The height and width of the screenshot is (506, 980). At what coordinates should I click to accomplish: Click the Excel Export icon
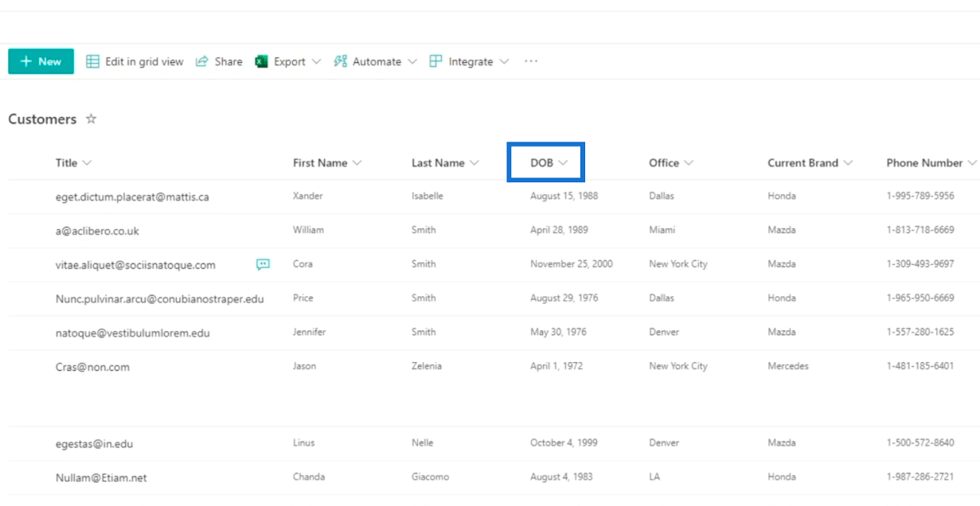click(261, 61)
